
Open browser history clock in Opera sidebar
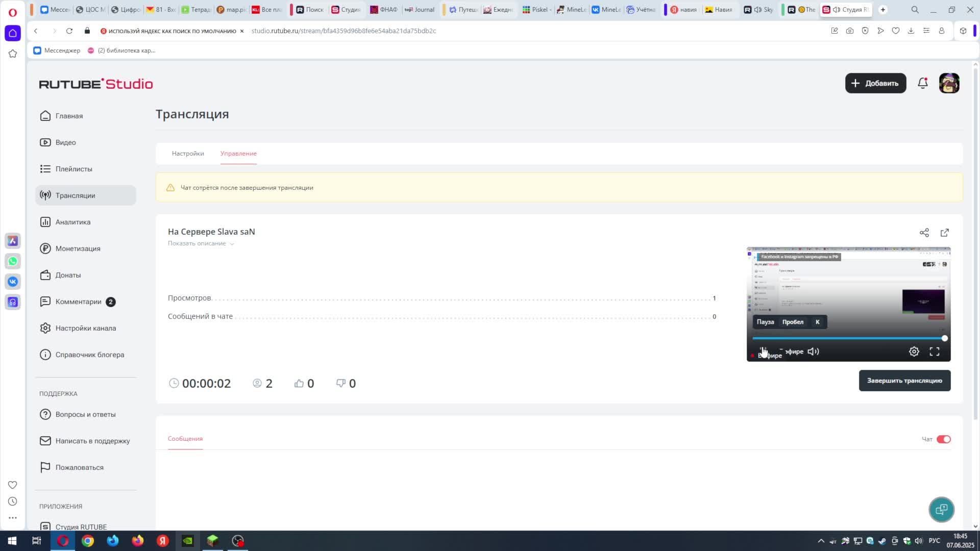pyautogui.click(x=13, y=501)
